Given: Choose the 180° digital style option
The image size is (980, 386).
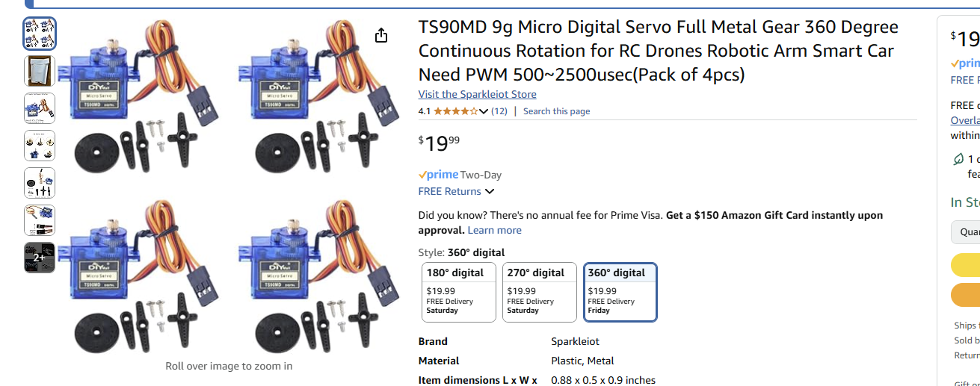Looking at the screenshot, I should (459, 293).
